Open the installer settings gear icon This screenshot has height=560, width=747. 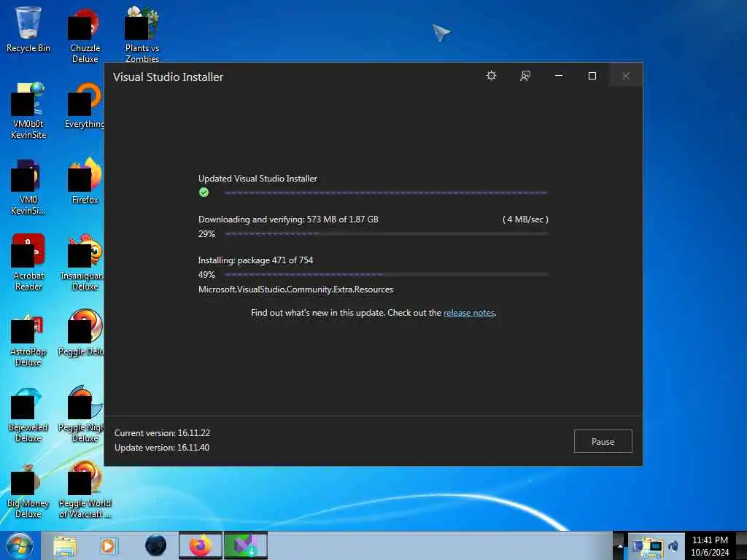(x=491, y=76)
